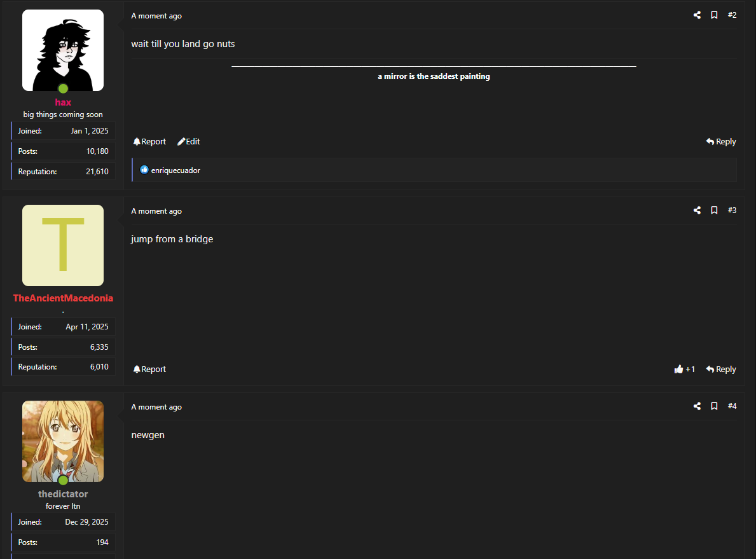This screenshot has height=559, width=756.
Task: Reply to hax's post
Action: pos(721,142)
